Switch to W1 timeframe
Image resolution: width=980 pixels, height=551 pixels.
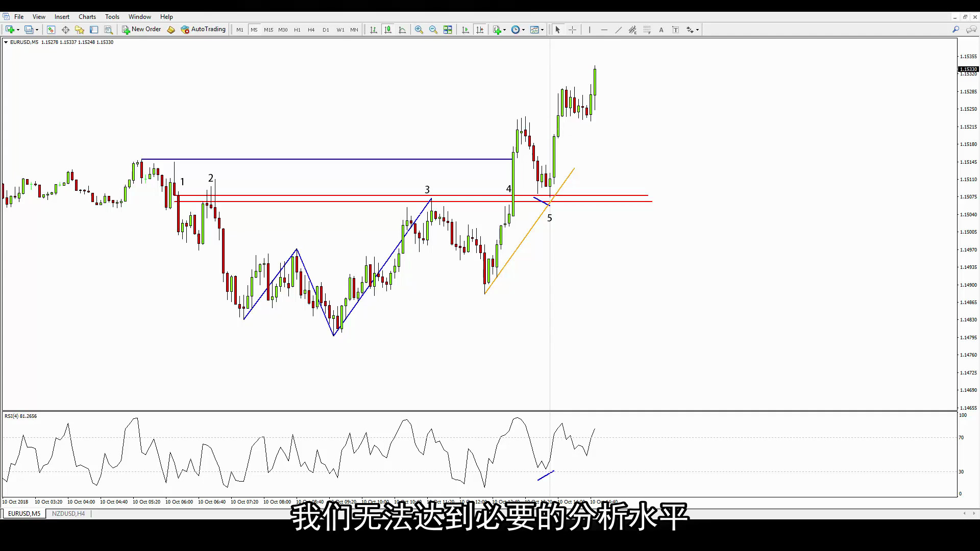[x=340, y=30]
